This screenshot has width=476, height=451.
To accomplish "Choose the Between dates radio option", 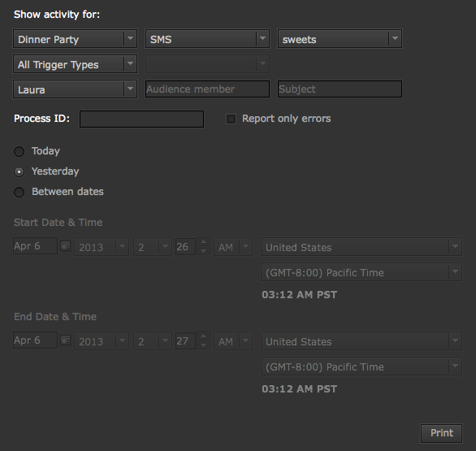I will 19,192.
